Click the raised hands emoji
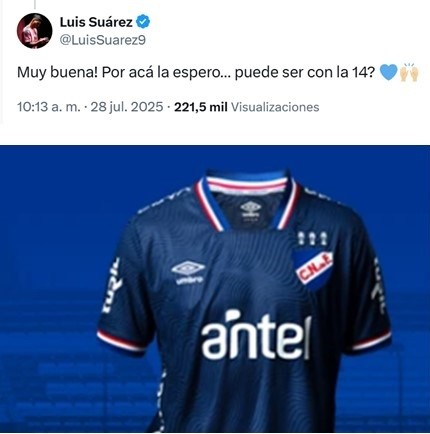Viewport: 430px width, 434px height. click(409, 72)
